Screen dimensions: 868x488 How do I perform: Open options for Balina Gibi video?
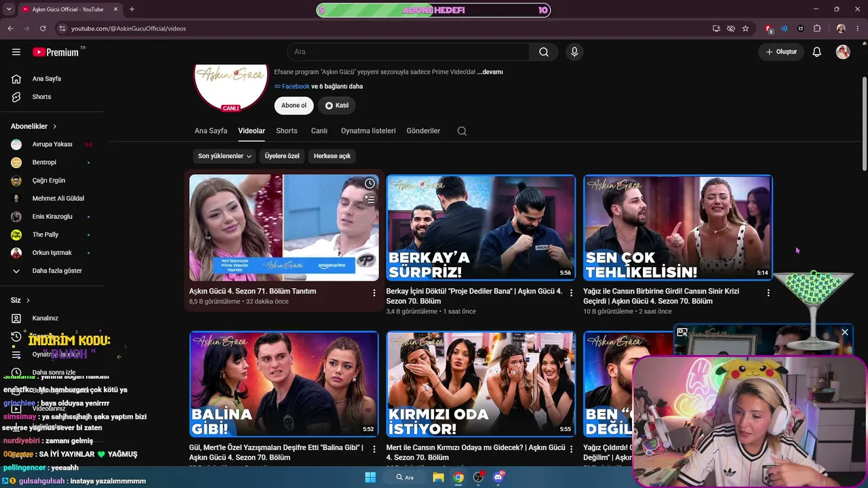pyautogui.click(x=374, y=449)
